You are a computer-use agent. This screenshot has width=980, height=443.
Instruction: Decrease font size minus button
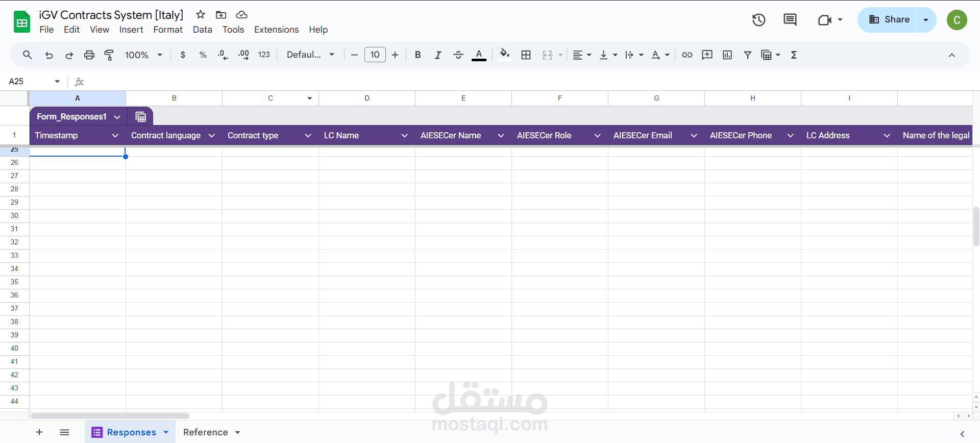(x=354, y=55)
